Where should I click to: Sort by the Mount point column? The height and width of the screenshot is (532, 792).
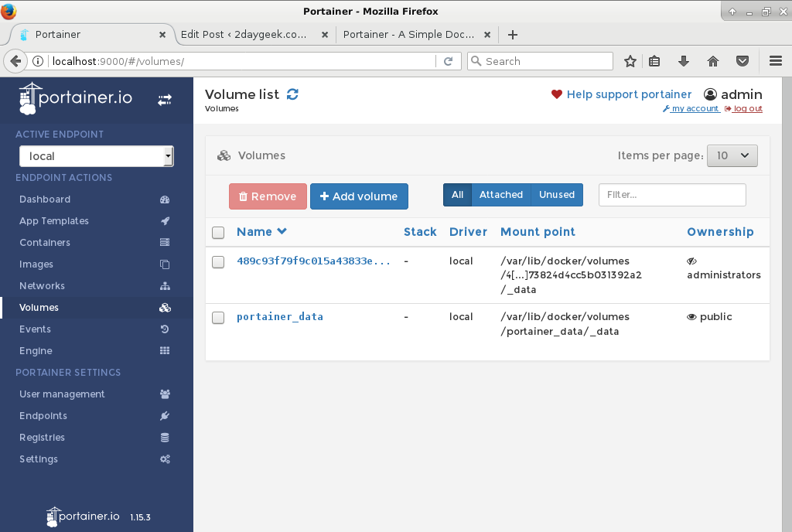point(538,232)
